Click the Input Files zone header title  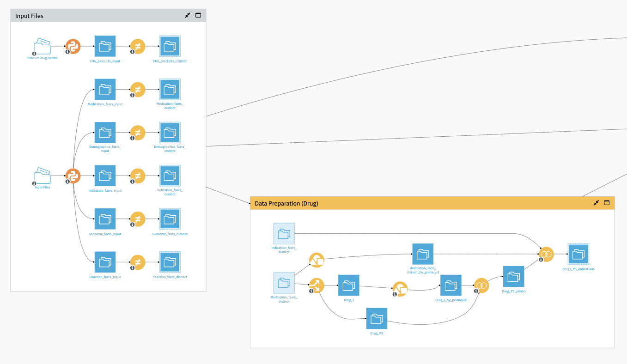click(x=29, y=16)
